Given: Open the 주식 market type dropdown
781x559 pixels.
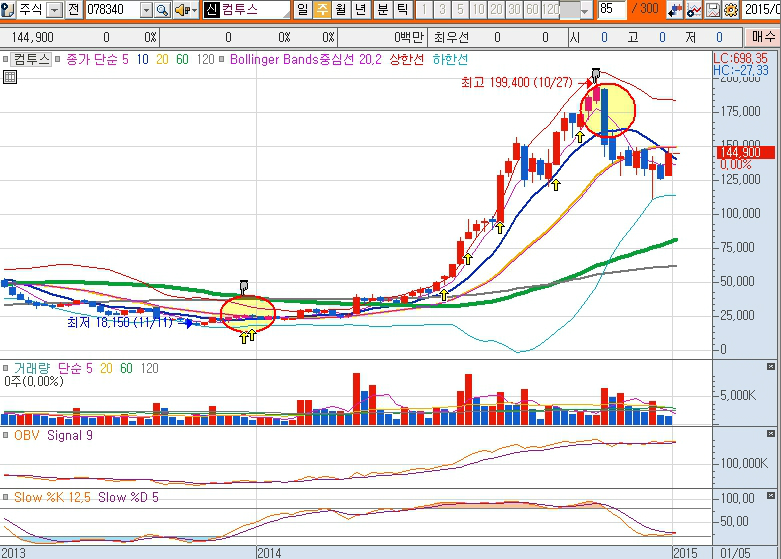Looking at the screenshot, I should (x=54, y=9).
